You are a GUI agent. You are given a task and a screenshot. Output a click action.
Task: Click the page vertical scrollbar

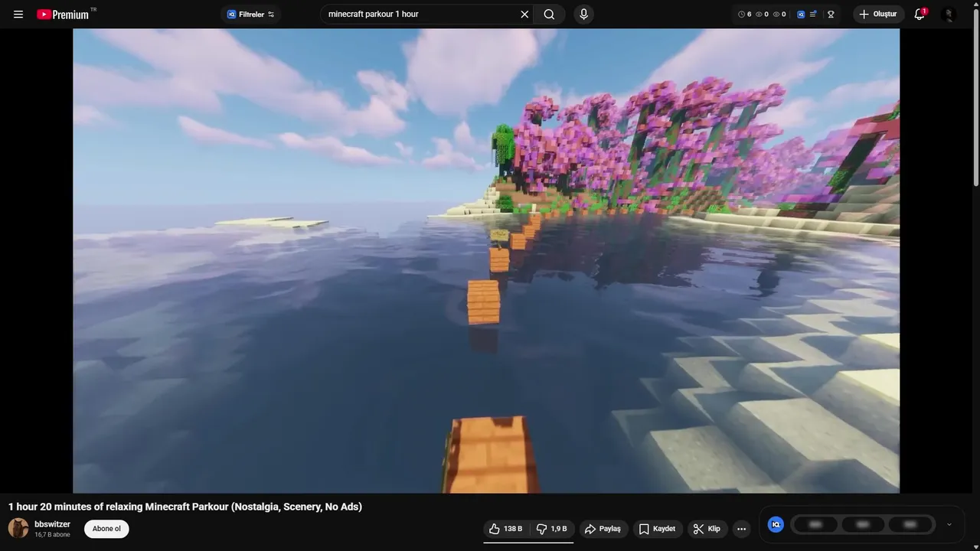pos(975,96)
